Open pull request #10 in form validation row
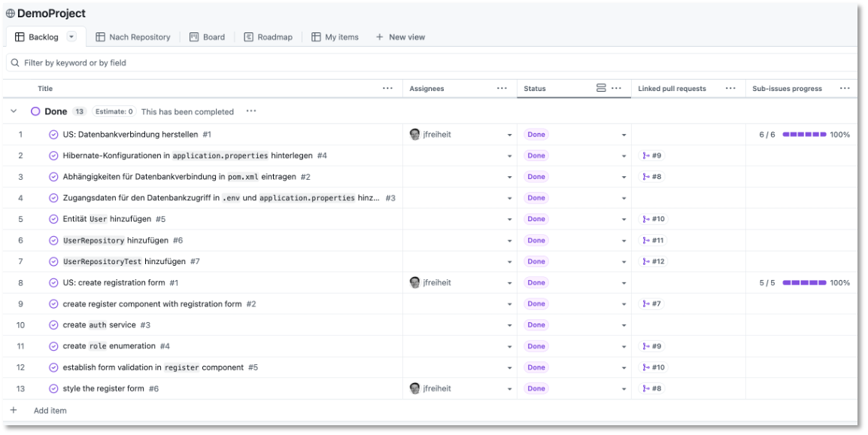 pyautogui.click(x=653, y=367)
